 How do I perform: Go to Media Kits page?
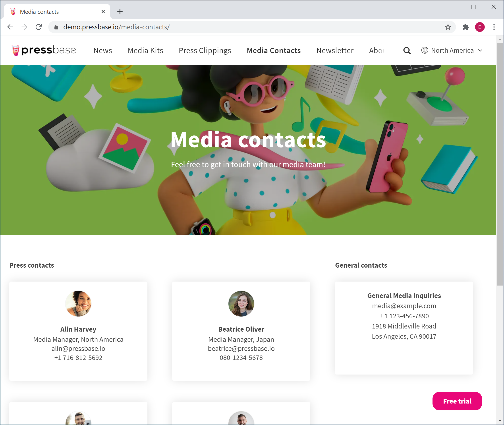click(x=145, y=51)
